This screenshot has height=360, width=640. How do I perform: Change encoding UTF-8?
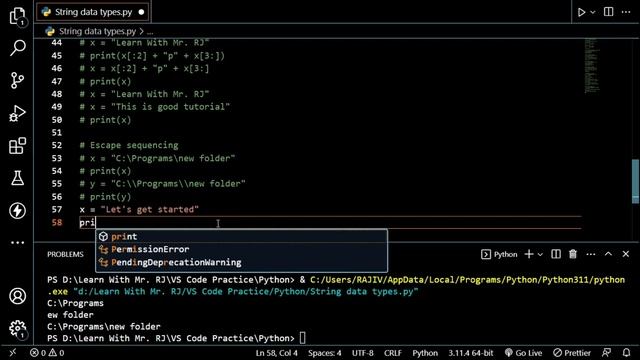pos(362,353)
